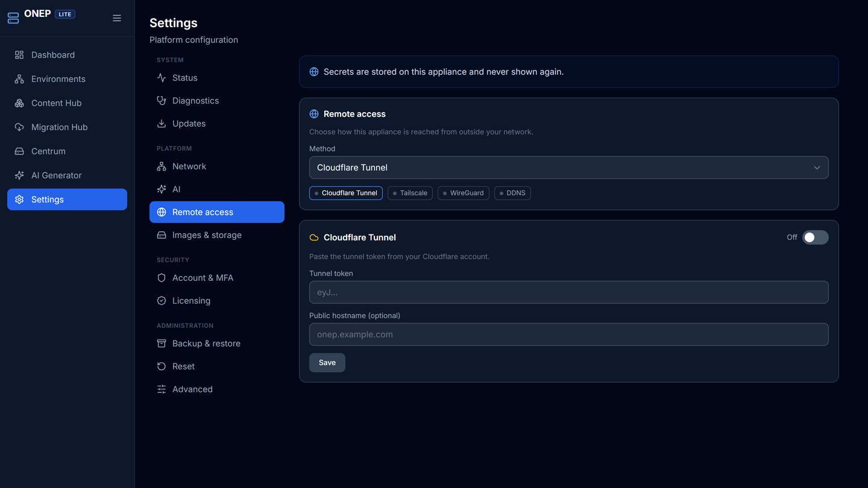
Task: Click the Account & MFA shield icon
Action: 162,278
